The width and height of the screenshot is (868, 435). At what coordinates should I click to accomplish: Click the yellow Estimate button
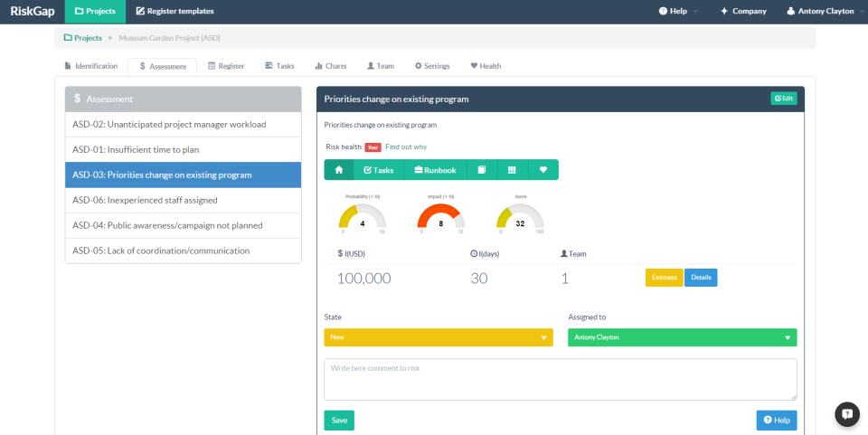664,278
